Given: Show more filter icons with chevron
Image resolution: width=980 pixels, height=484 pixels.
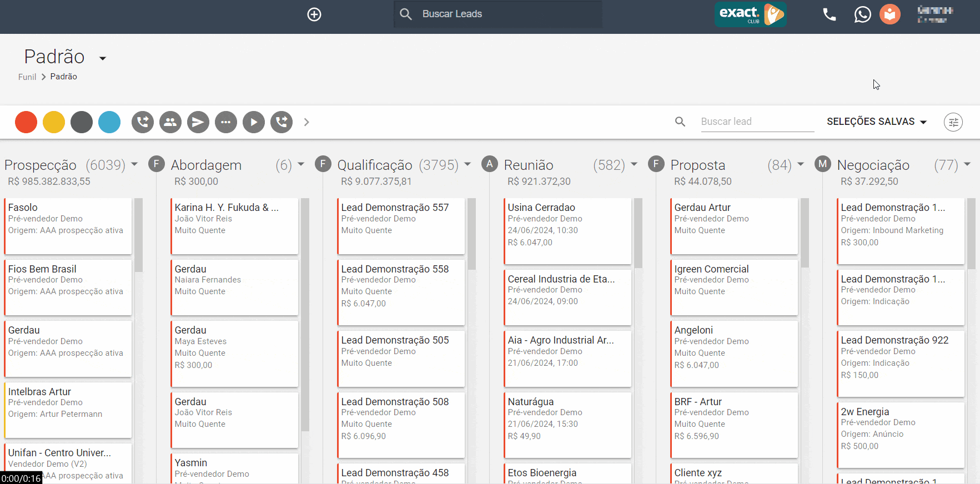Looking at the screenshot, I should (306, 122).
